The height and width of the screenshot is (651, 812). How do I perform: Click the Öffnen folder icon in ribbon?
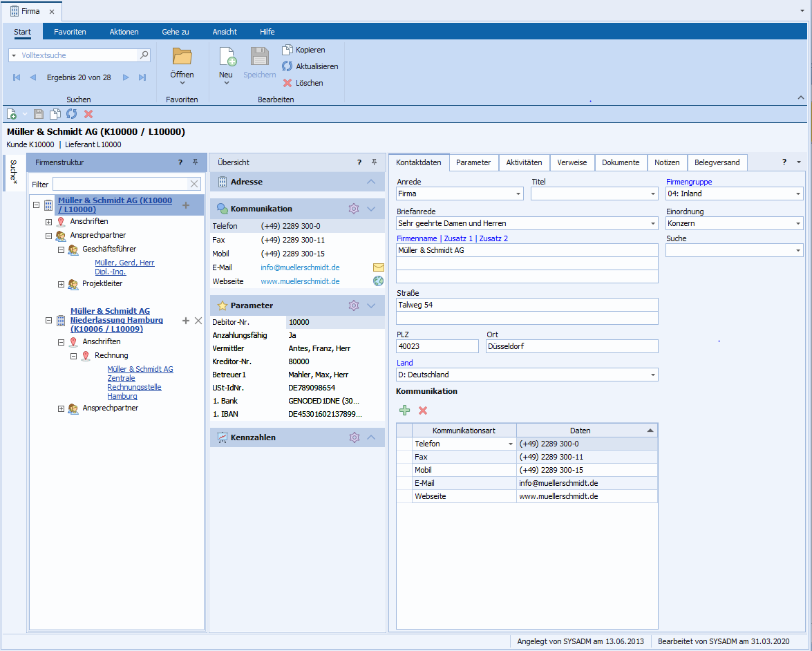[182, 57]
